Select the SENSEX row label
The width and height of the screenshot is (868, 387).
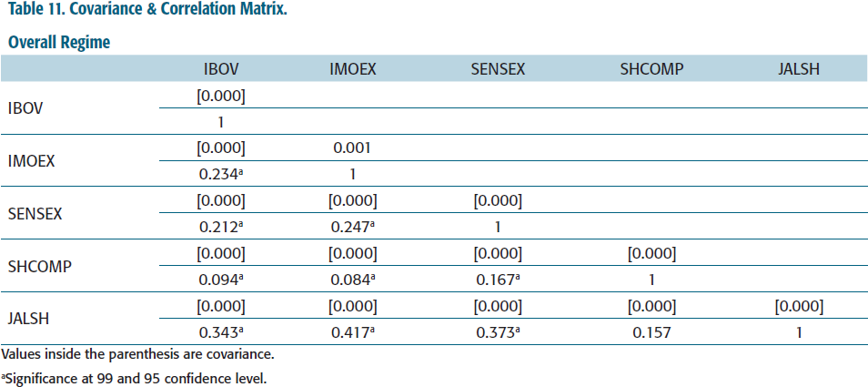[35, 214]
